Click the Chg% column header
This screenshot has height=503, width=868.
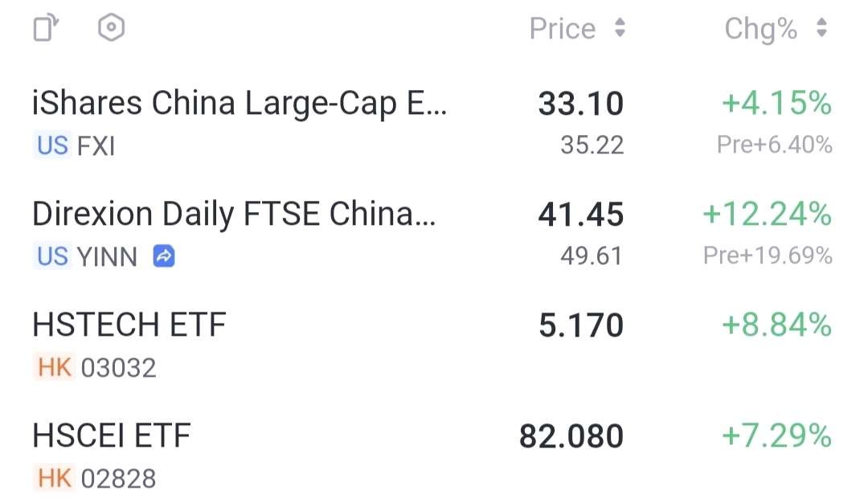(x=760, y=29)
